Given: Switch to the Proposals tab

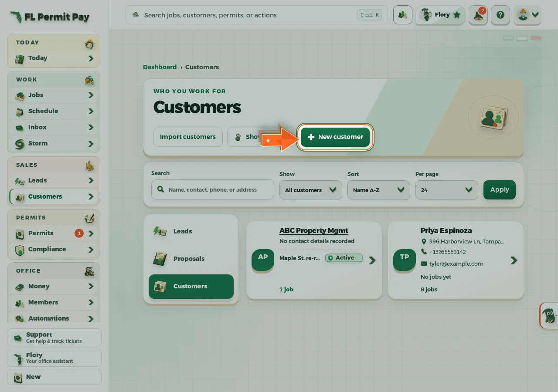Looking at the screenshot, I should click(191, 259).
